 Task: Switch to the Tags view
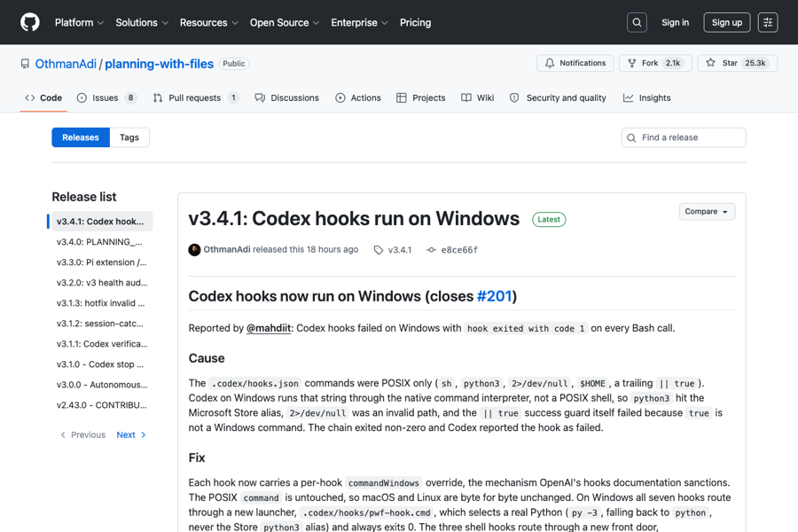point(129,137)
